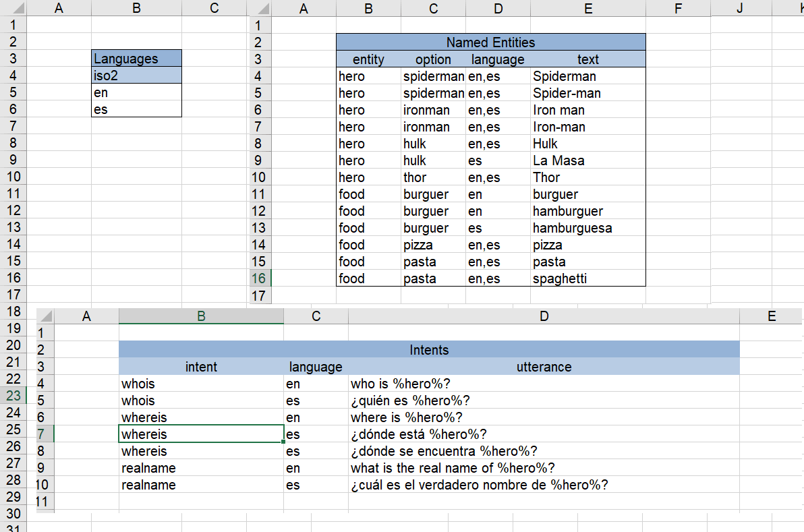Image resolution: width=804 pixels, height=532 pixels.
Task: Select row 16 header in Named Entities sheet
Action: 260,278
